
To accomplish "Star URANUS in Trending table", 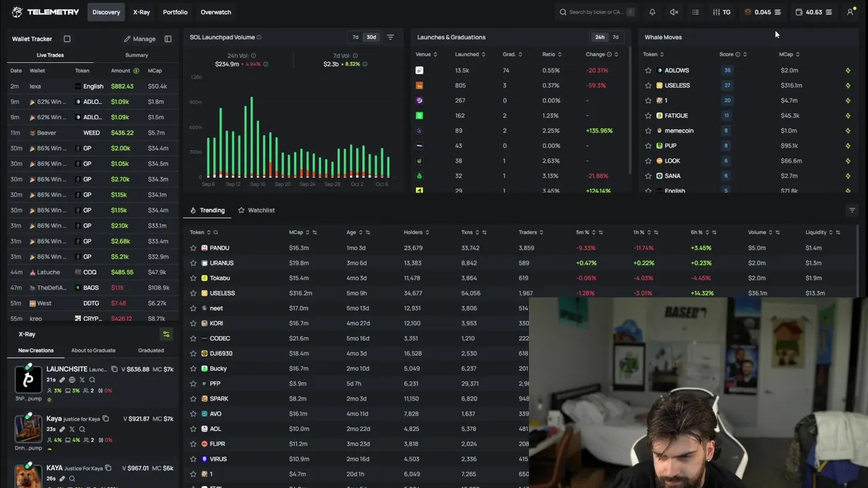I will [193, 263].
